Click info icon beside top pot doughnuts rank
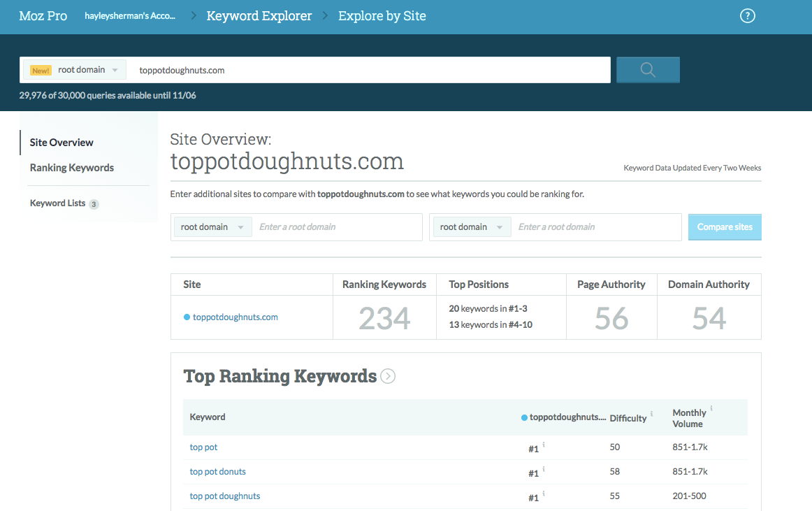 click(x=544, y=494)
